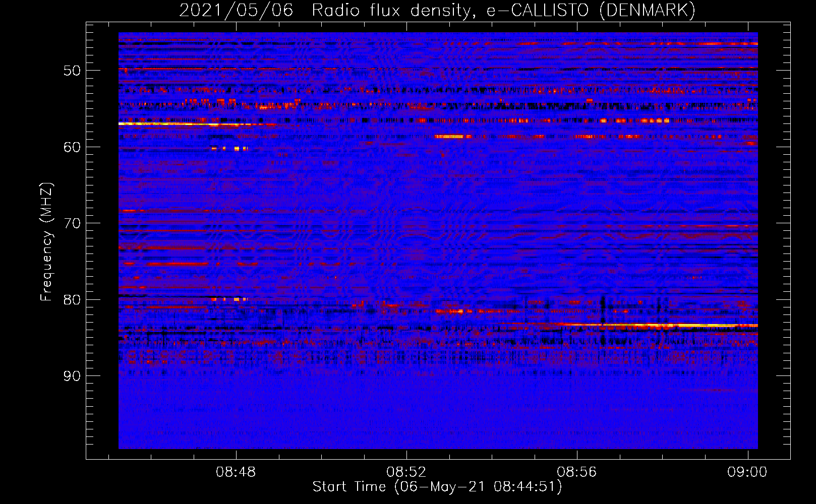Click the 'Start Time (06-May-21 08:44:51)' label

pos(437,487)
